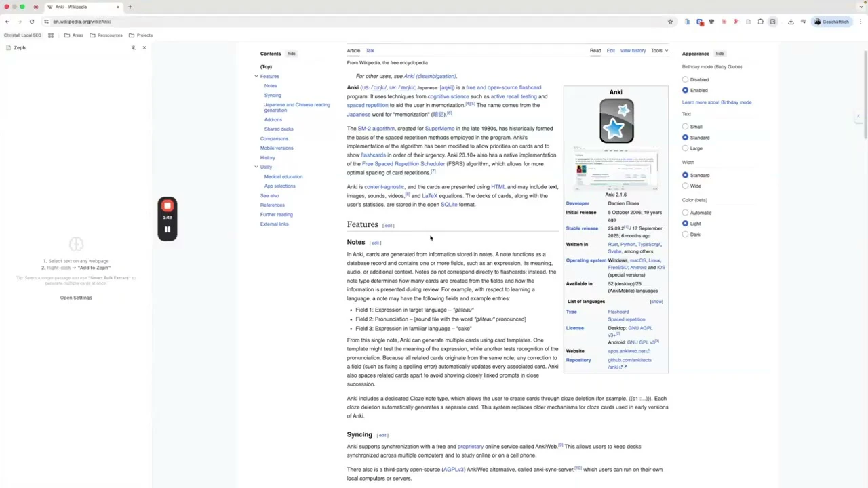
Task: Open Free Spaced Repetition Scheduler link
Action: [x=403, y=164]
